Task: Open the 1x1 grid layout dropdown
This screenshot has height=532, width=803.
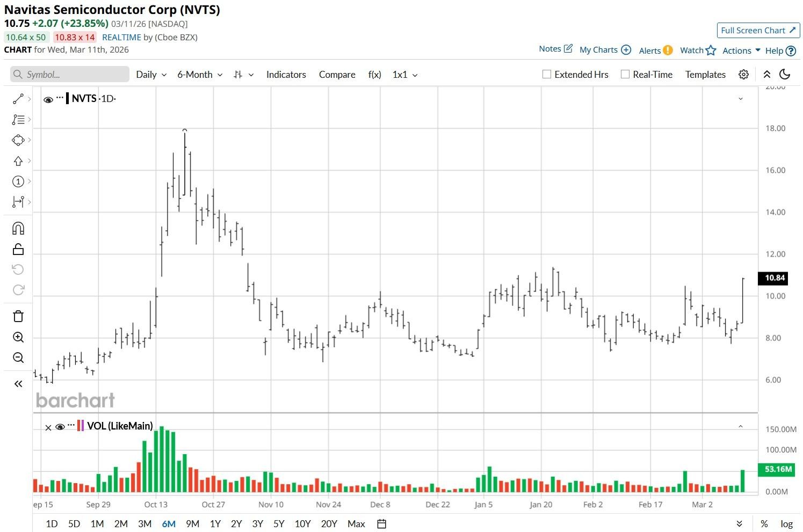Action: (x=405, y=75)
